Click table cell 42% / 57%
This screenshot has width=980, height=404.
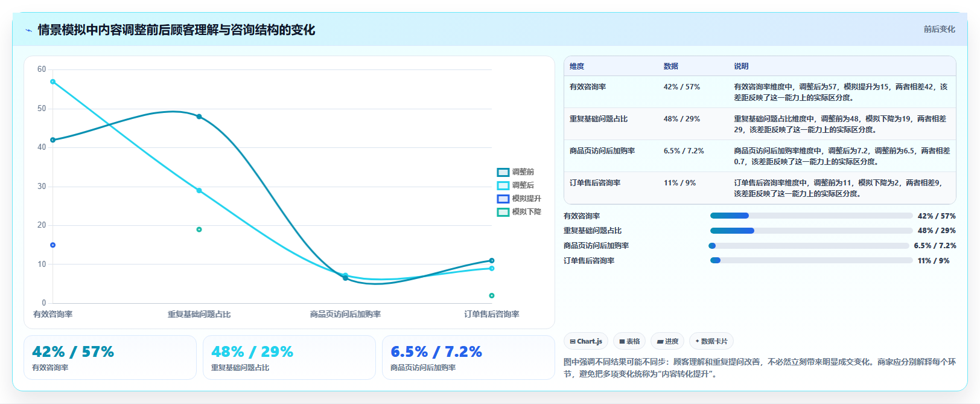click(x=682, y=87)
